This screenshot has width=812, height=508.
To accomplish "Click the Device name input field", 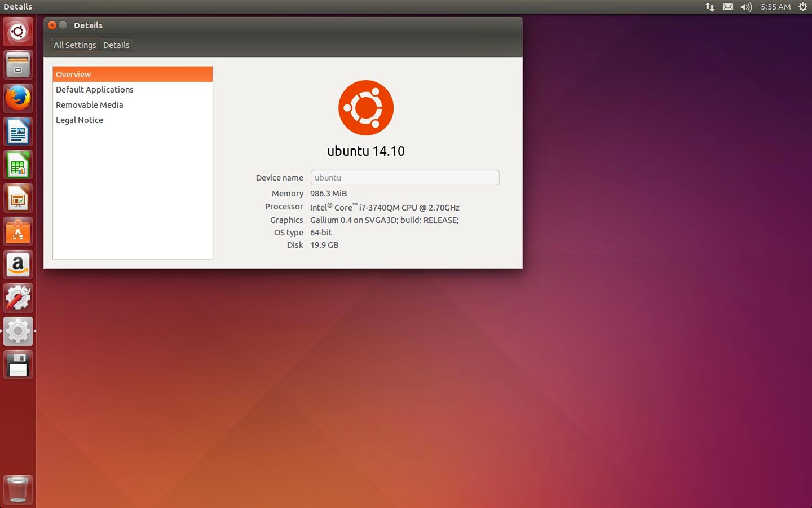I will pos(405,177).
